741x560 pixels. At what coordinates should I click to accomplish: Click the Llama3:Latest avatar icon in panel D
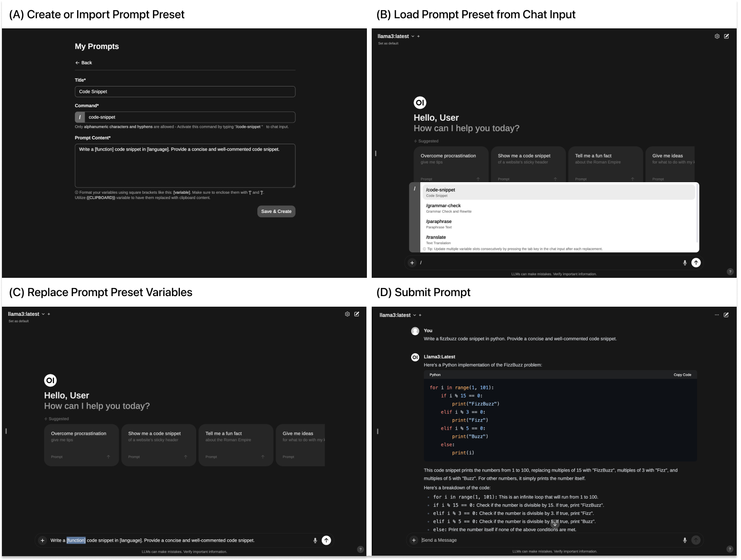(x=415, y=357)
